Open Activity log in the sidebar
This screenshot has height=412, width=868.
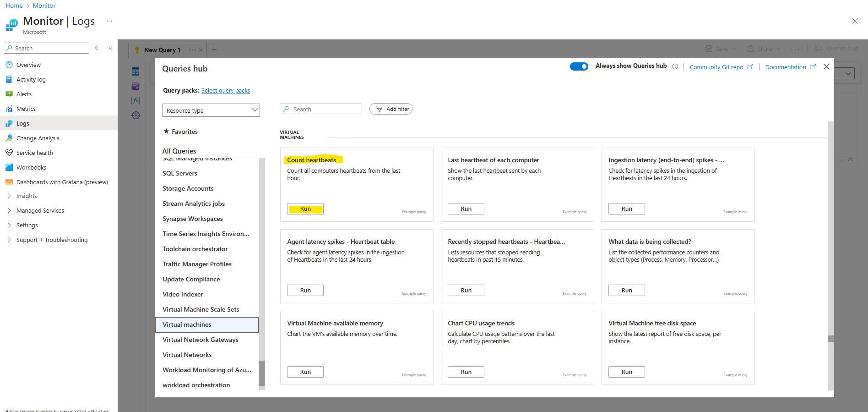click(x=31, y=79)
